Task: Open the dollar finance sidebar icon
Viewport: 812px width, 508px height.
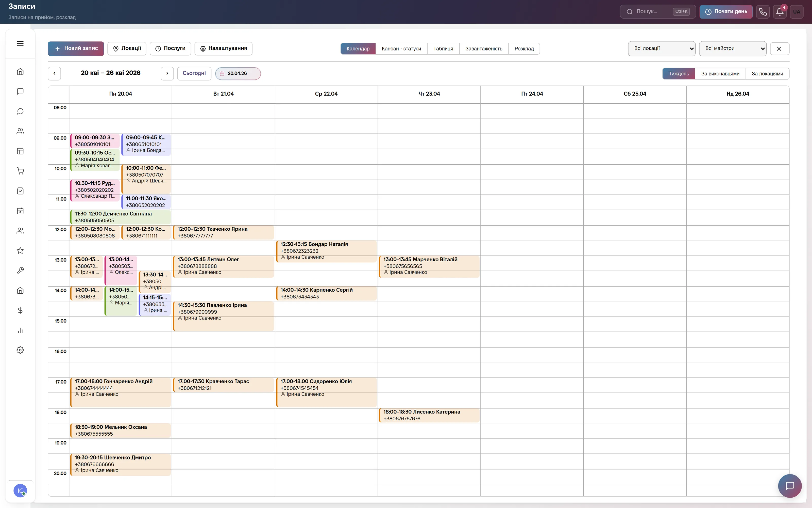Action: [x=20, y=310]
